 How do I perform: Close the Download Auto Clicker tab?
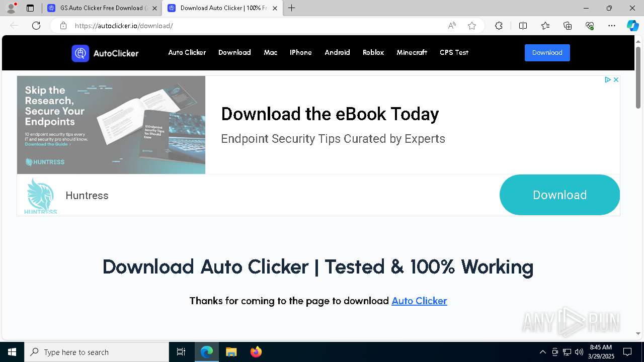(x=275, y=8)
